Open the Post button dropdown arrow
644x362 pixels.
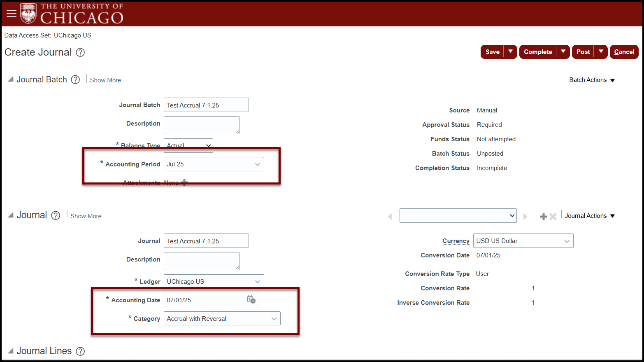601,52
